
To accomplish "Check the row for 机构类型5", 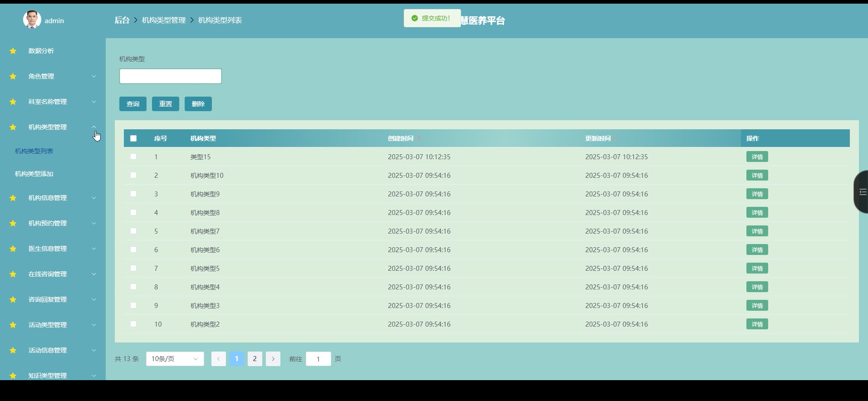I will tap(133, 268).
